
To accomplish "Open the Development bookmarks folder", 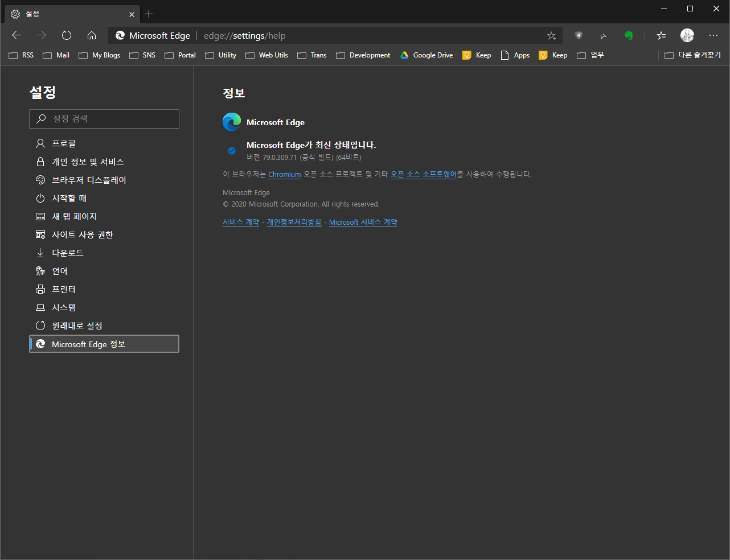I will tap(363, 55).
